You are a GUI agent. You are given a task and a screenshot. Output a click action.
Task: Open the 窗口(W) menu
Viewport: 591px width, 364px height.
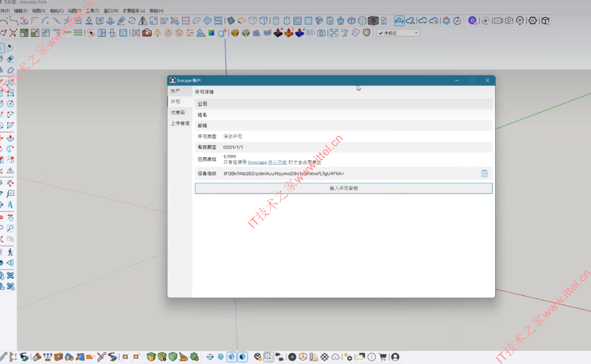[111, 11]
